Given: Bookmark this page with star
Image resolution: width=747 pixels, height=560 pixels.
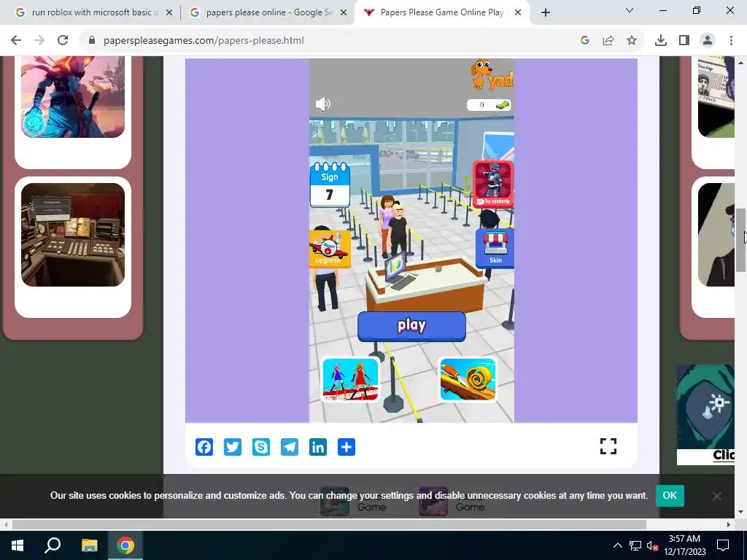Looking at the screenshot, I should coord(632,41).
